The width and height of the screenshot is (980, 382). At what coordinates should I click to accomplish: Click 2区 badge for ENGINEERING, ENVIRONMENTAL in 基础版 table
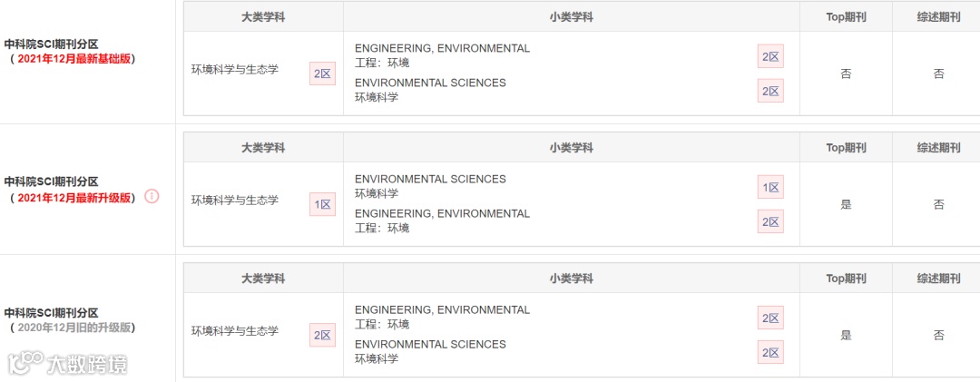770,56
